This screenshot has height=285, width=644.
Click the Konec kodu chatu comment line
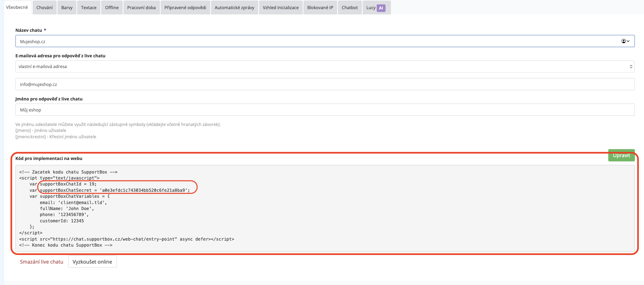pyautogui.click(x=66, y=245)
